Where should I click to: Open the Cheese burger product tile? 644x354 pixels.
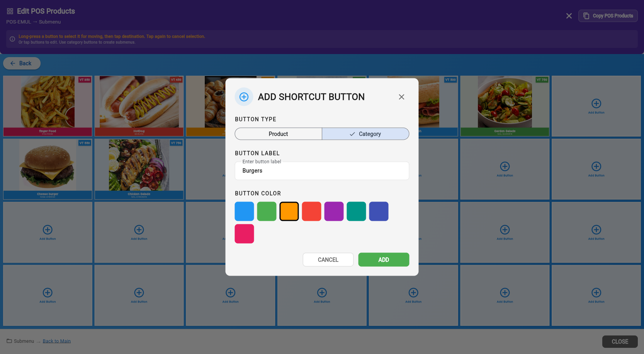pos(48,169)
